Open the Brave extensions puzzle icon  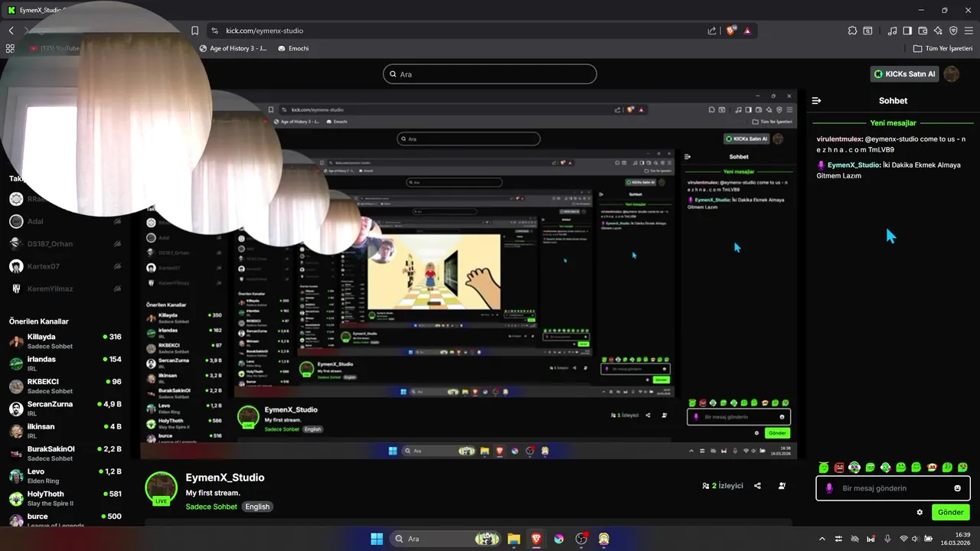tap(852, 31)
